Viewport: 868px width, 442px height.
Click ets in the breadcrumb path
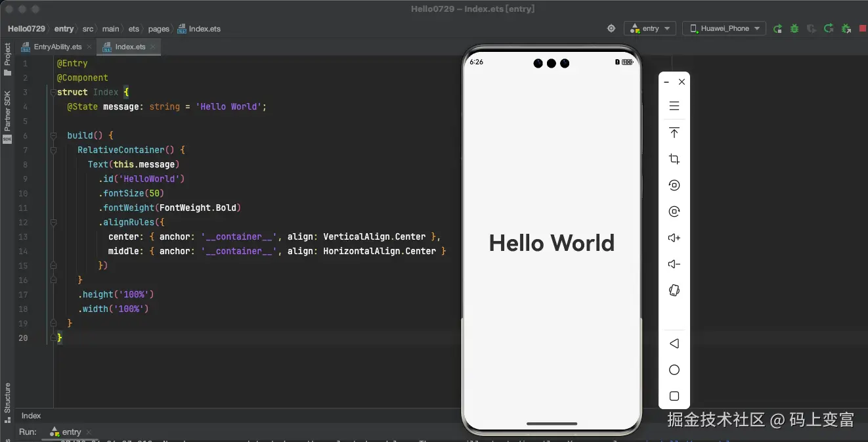[x=134, y=28]
